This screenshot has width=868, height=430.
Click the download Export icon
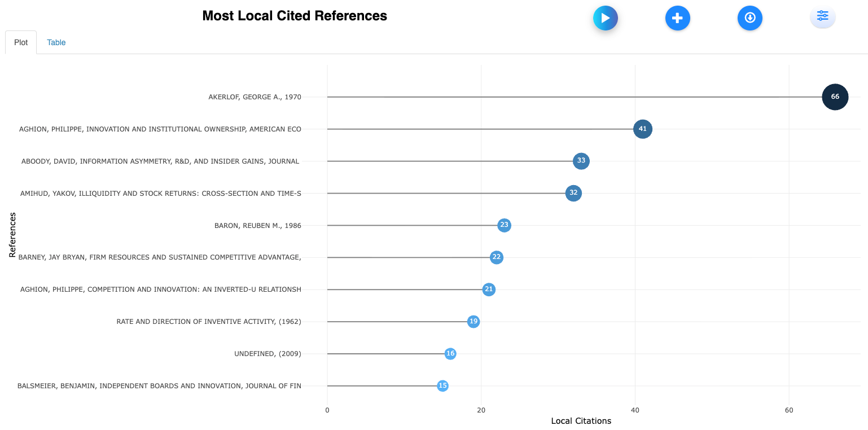(749, 18)
